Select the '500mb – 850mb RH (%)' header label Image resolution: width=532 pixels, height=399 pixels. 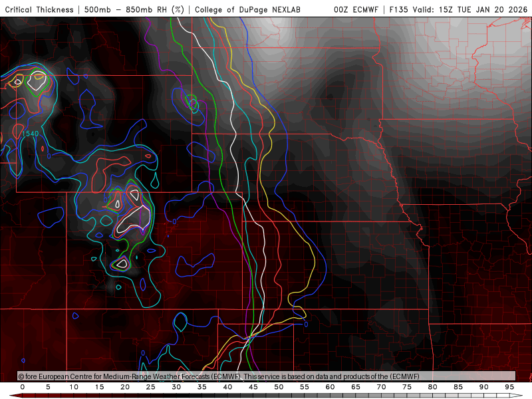click(134, 9)
